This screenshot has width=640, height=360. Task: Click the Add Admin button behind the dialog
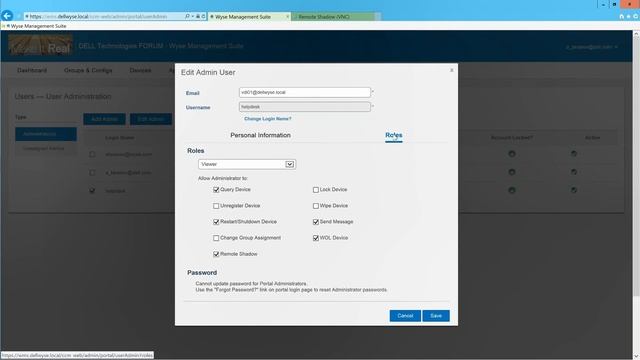pos(104,119)
